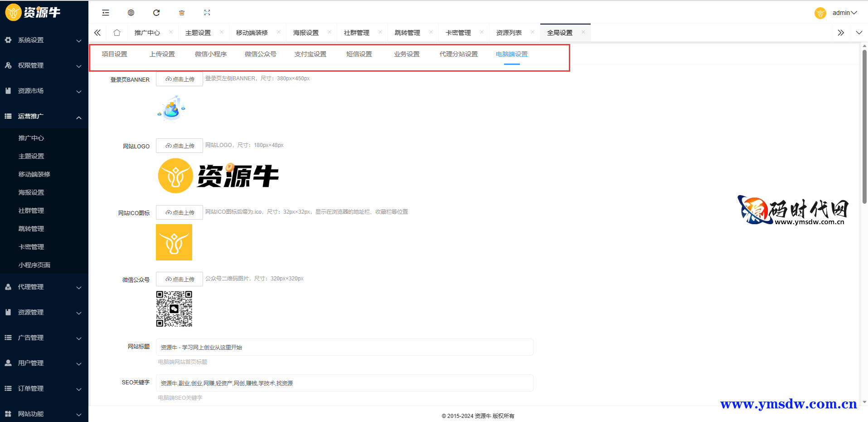
Task: Close the 推广中心 tab
Action: pyautogui.click(x=171, y=32)
